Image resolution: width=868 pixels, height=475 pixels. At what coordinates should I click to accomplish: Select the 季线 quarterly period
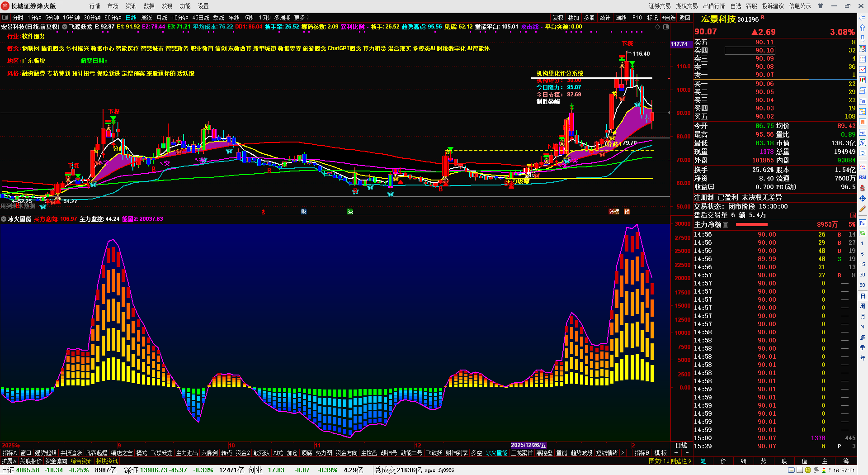coord(219,18)
